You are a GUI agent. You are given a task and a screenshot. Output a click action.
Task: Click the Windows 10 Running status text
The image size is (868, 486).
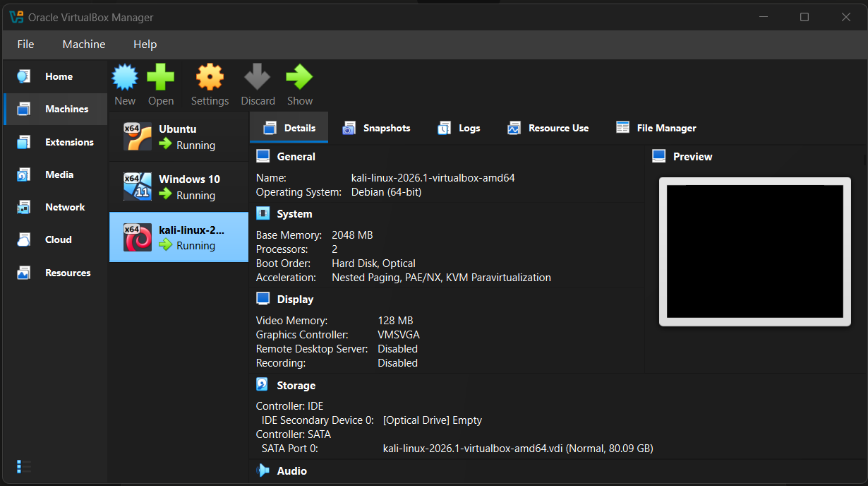point(196,196)
